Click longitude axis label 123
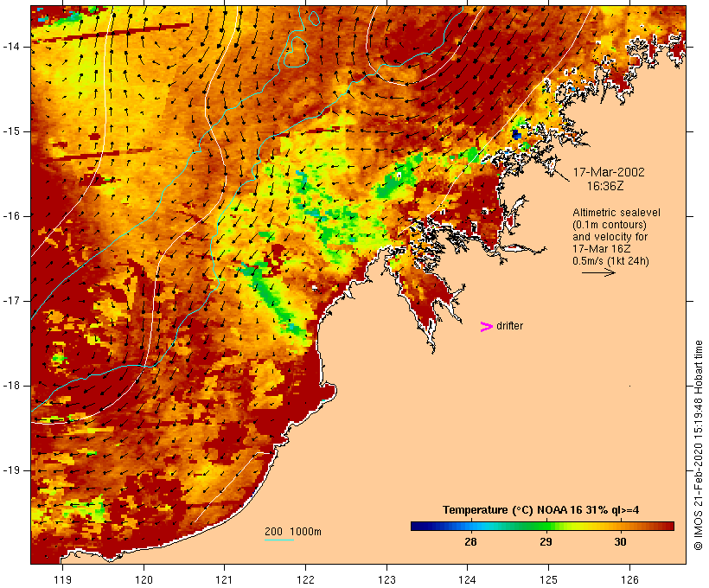This screenshot has height=588, width=709. [x=386, y=579]
